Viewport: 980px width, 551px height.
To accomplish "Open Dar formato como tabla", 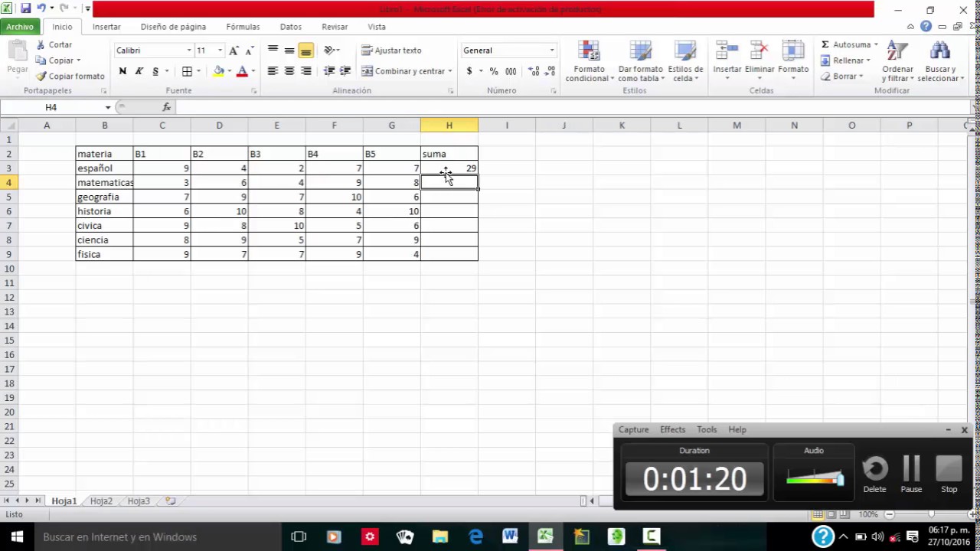I will tap(640, 61).
